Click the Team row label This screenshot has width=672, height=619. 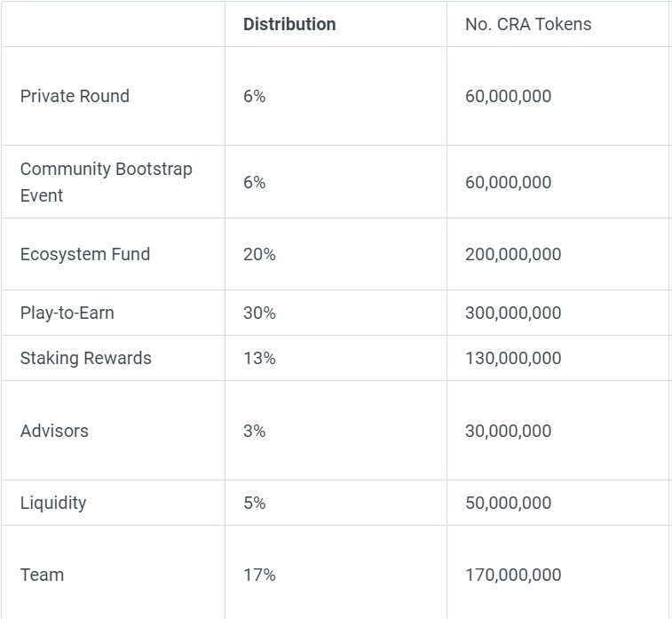(42, 575)
